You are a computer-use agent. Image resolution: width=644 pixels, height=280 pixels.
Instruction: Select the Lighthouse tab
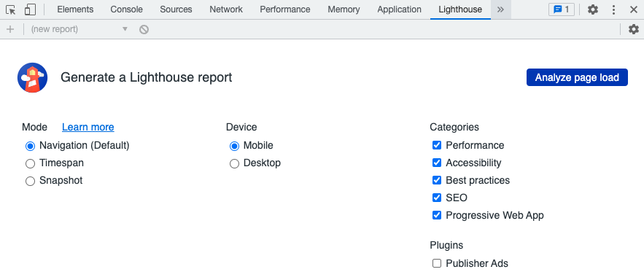(x=460, y=9)
